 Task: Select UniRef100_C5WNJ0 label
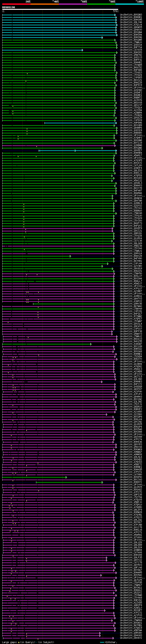(131, 42)
